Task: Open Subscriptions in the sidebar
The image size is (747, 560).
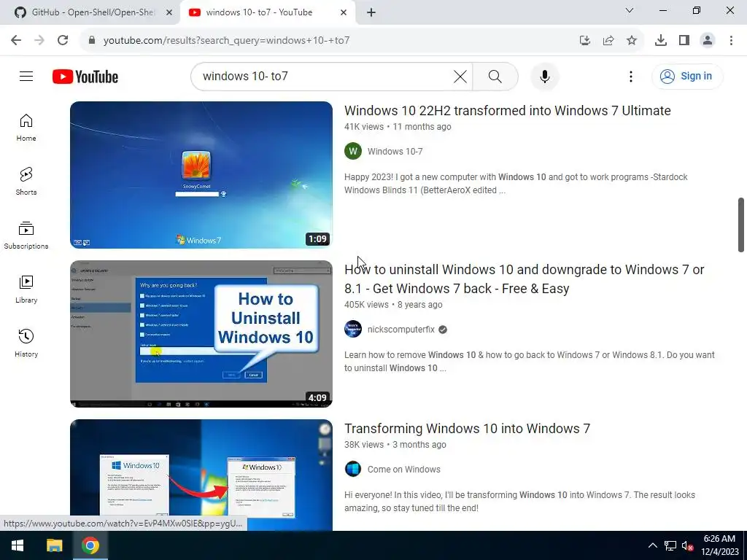Action: click(x=26, y=236)
